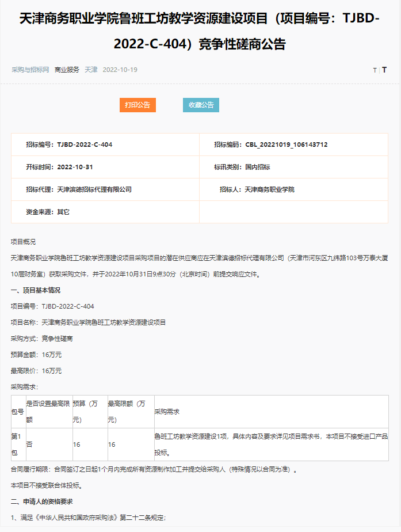Click the 资金来源 其它 cell
Image resolution: width=401 pixels, height=532 pixels.
tap(105, 212)
